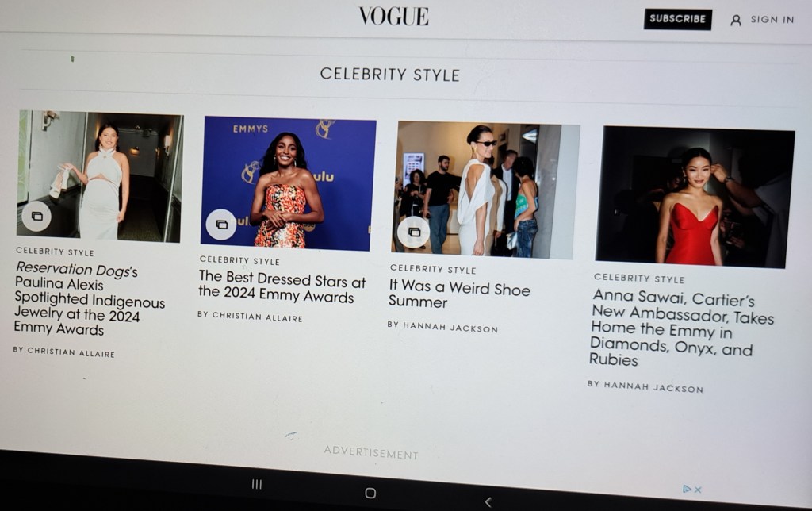The height and width of the screenshot is (511, 812).
Task: Tap the Android back arrow
Action: (488, 501)
